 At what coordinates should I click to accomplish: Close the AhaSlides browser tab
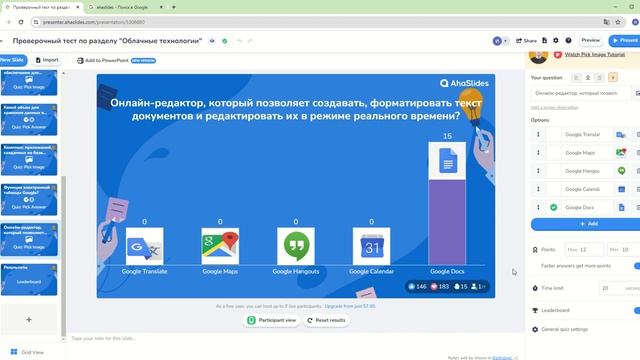[78, 7]
